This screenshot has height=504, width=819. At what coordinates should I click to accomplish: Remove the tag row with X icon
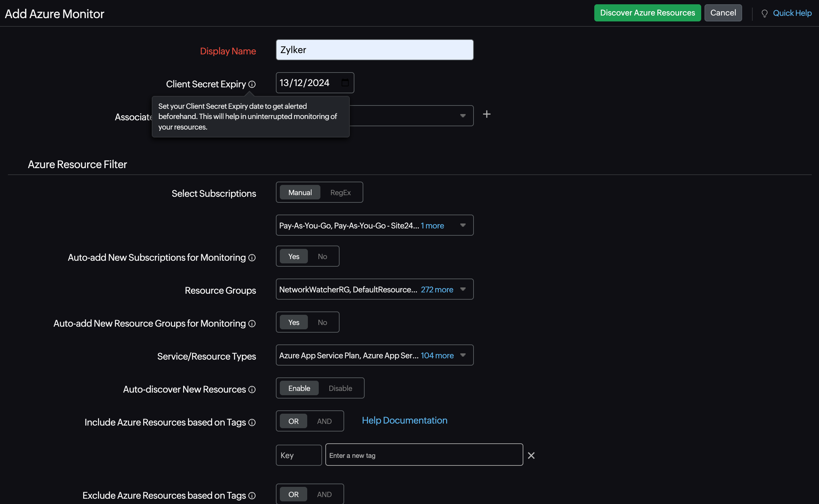(531, 455)
